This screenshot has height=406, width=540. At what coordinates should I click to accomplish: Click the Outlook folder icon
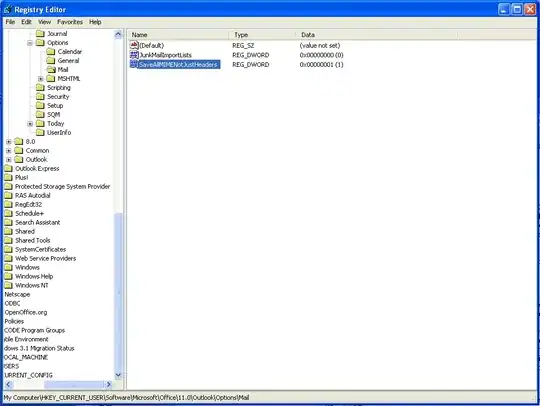pos(19,159)
